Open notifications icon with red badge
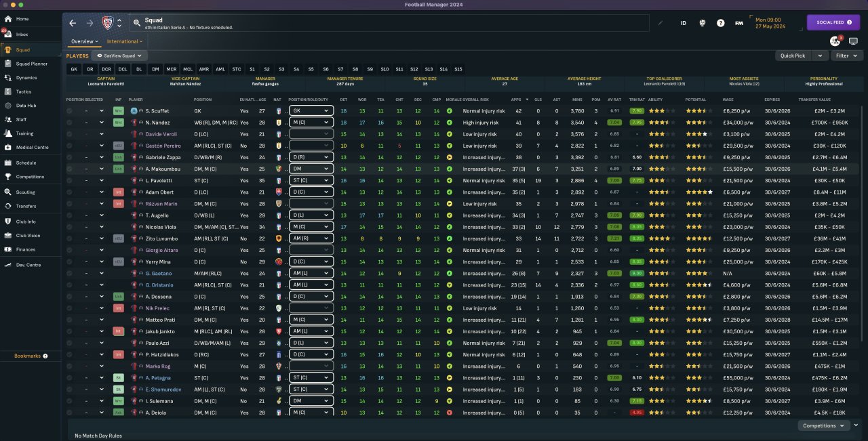The width and height of the screenshot is (868, 441). [835, 41]
